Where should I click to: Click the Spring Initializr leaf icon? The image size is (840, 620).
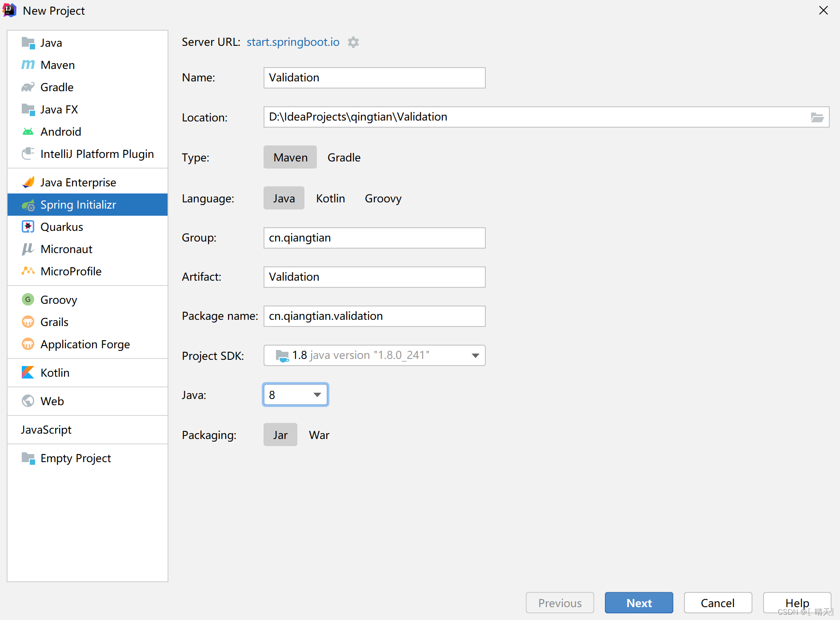pos(28,205)
